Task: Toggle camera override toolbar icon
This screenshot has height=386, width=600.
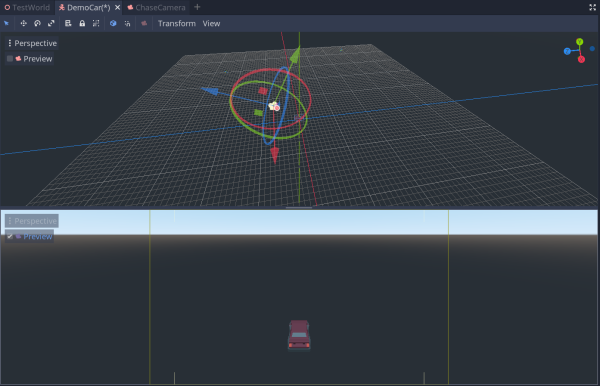Action: point(144,23)
